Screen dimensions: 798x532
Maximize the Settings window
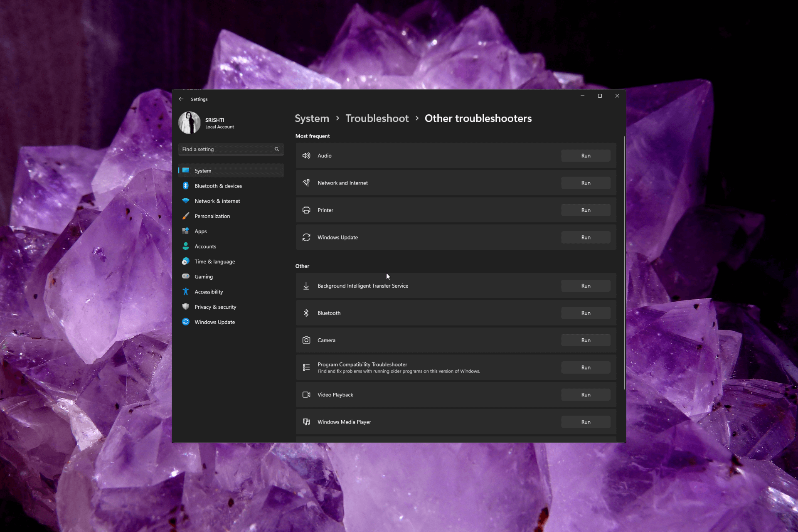600,96
